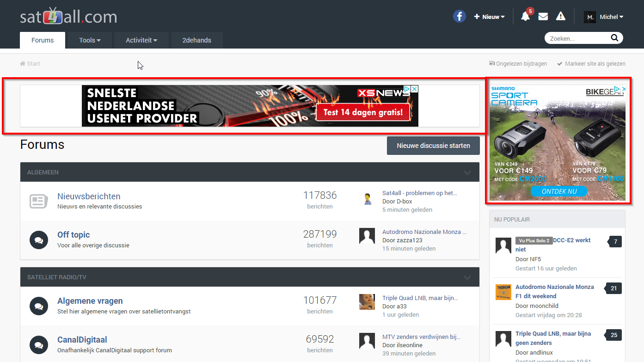Click the sat4all.com logo
This screenshot has width=644, height=362.
pos(68,17)
